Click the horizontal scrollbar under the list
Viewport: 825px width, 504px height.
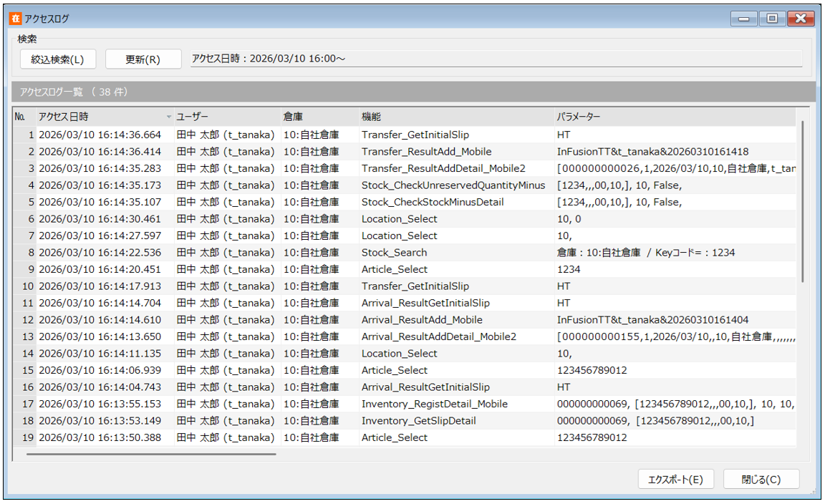coord(151,454)
